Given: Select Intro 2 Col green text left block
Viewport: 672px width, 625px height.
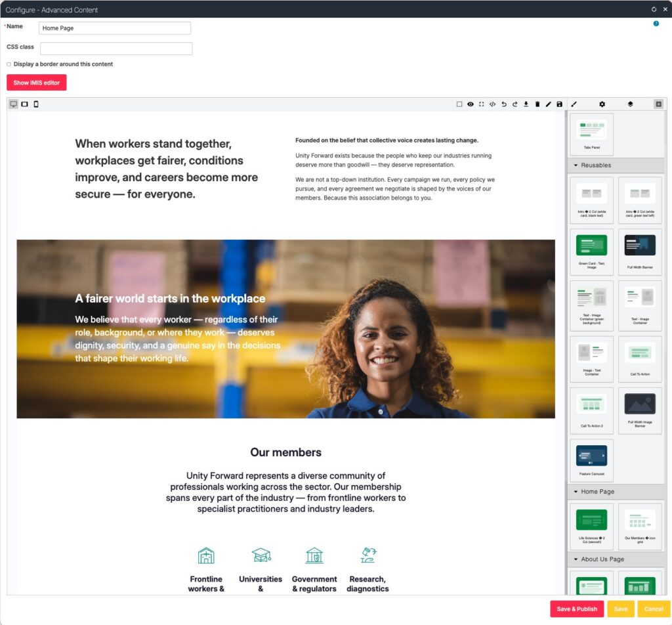Looking at the screenshot, I should point(640,200).
